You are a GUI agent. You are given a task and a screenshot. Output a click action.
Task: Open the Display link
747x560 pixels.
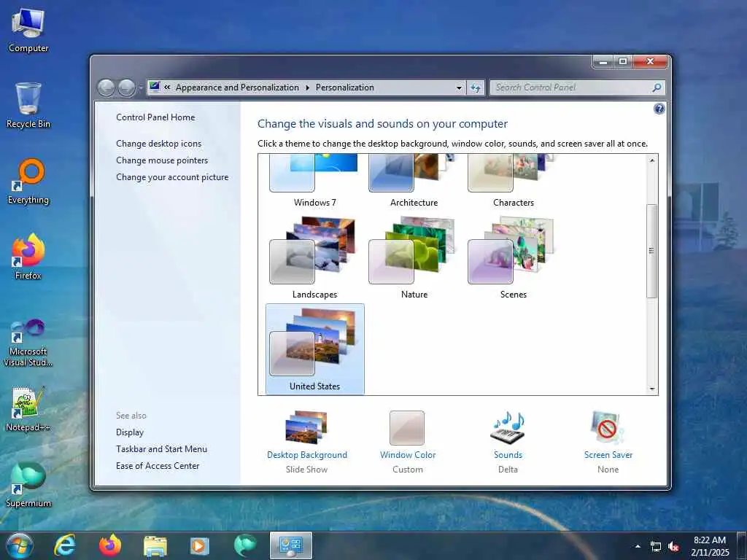[x=130, y=432]
